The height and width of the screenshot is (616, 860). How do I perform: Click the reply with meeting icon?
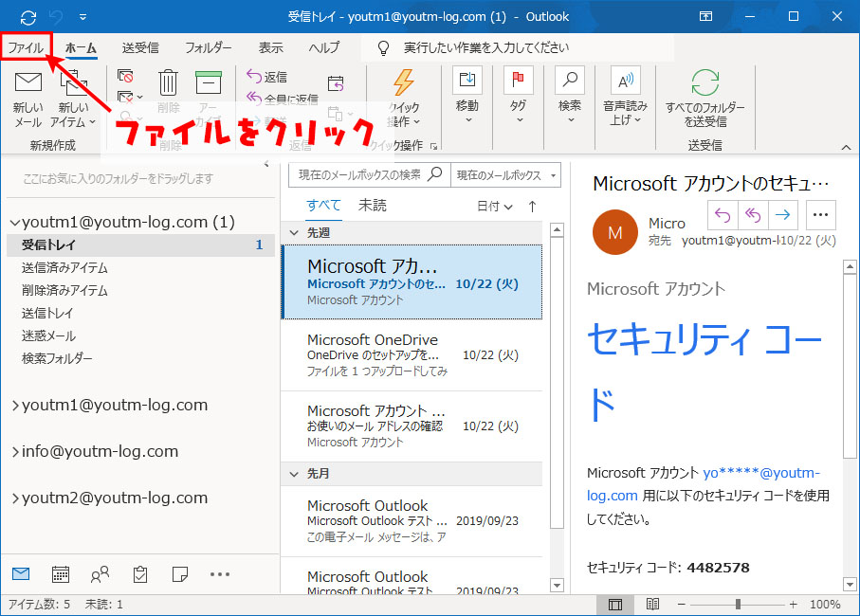click(x=336, y=83)
